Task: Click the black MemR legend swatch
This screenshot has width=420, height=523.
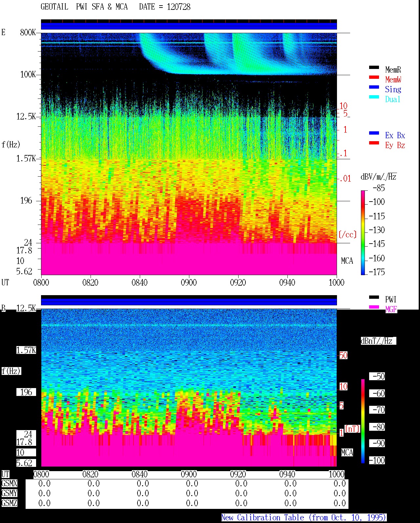Action: [374, 68]
